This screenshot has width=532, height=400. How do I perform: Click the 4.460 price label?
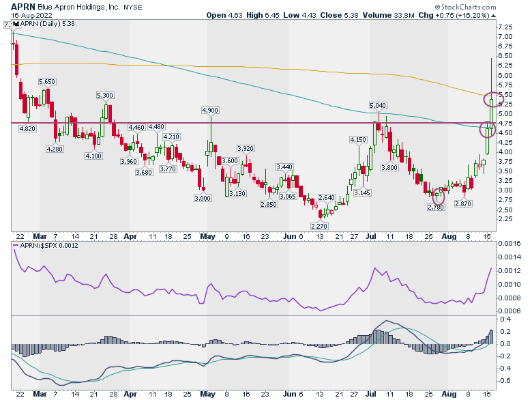coord(136,128)
